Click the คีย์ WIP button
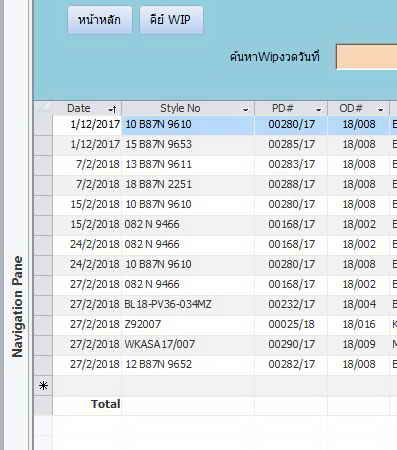 (x=171, y=20)
